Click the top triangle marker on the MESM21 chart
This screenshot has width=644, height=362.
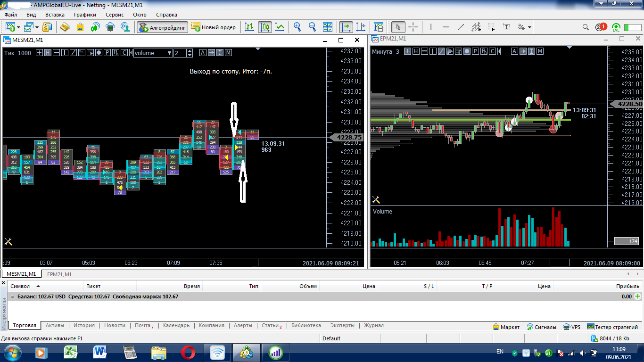point(258,48)
